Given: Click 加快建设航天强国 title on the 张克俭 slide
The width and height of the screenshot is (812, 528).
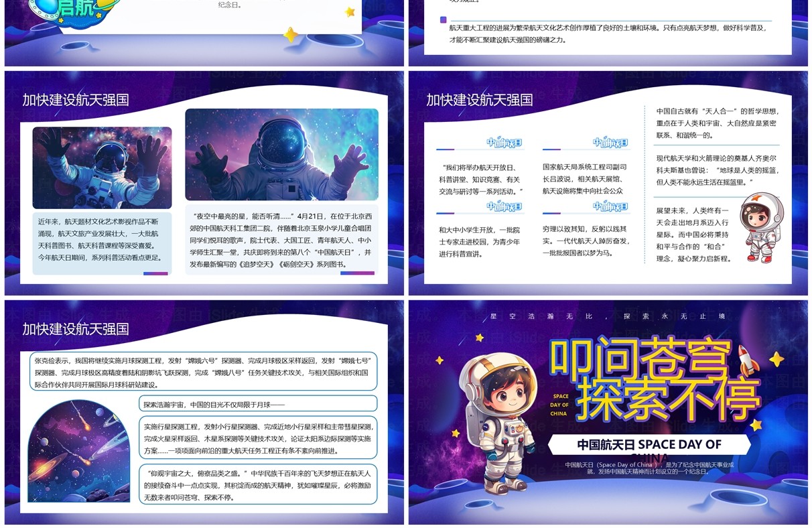Looking at the screenshot, I should point(75,329).
